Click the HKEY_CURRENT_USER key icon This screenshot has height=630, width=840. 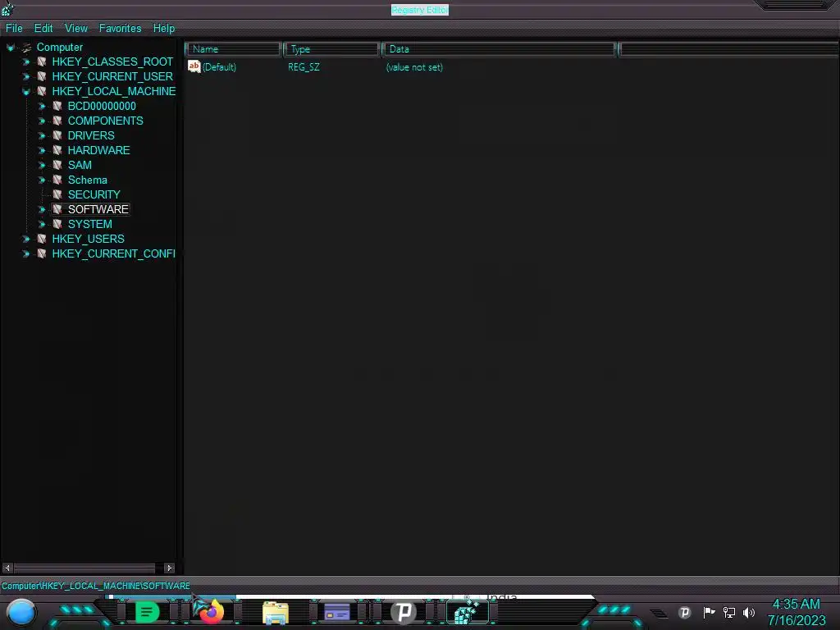coord(42,76)
